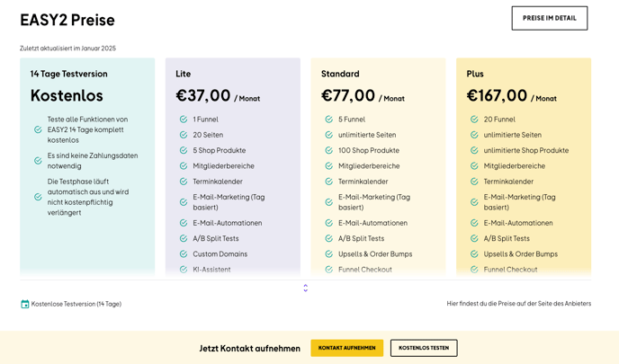Image resolution: width=619 pixels, height=364 pixels.
Task: Click the Kostenlos testen button
Action: tap(424, 348)
